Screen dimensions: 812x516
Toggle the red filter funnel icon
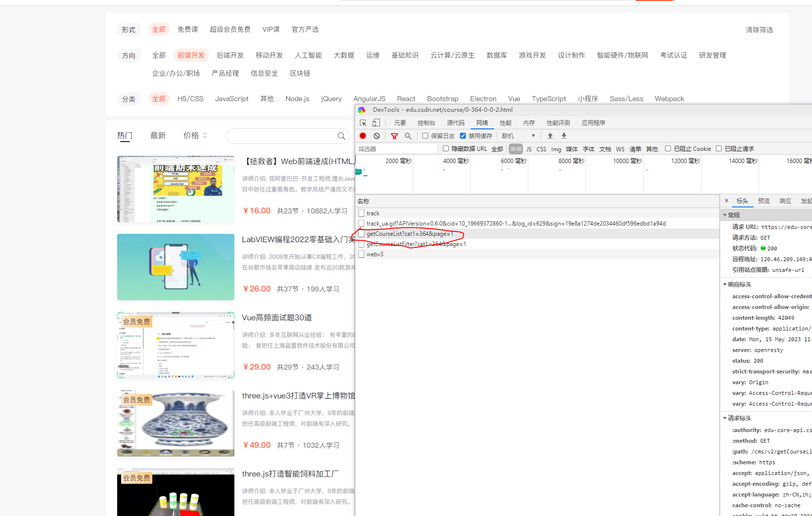coord(395,136)
